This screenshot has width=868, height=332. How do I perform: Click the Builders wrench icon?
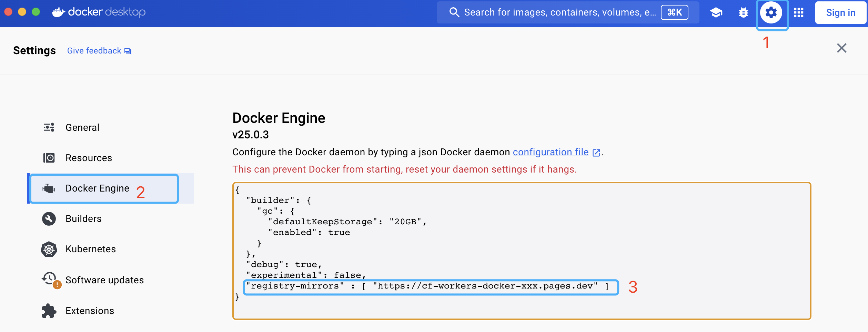49,218
